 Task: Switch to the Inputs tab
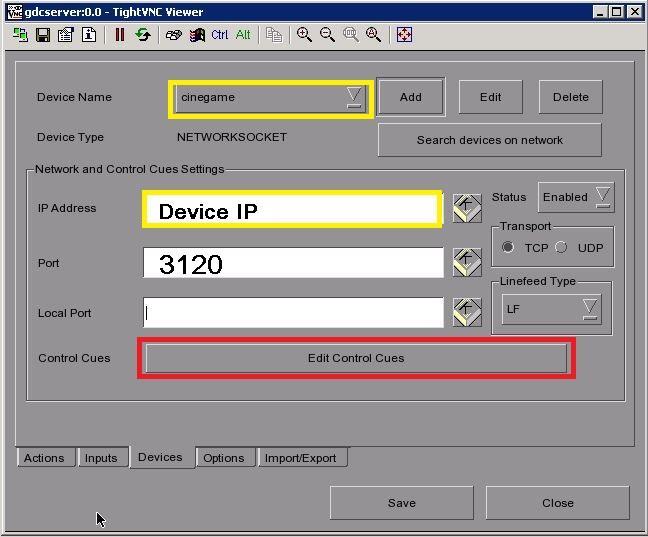101,458
